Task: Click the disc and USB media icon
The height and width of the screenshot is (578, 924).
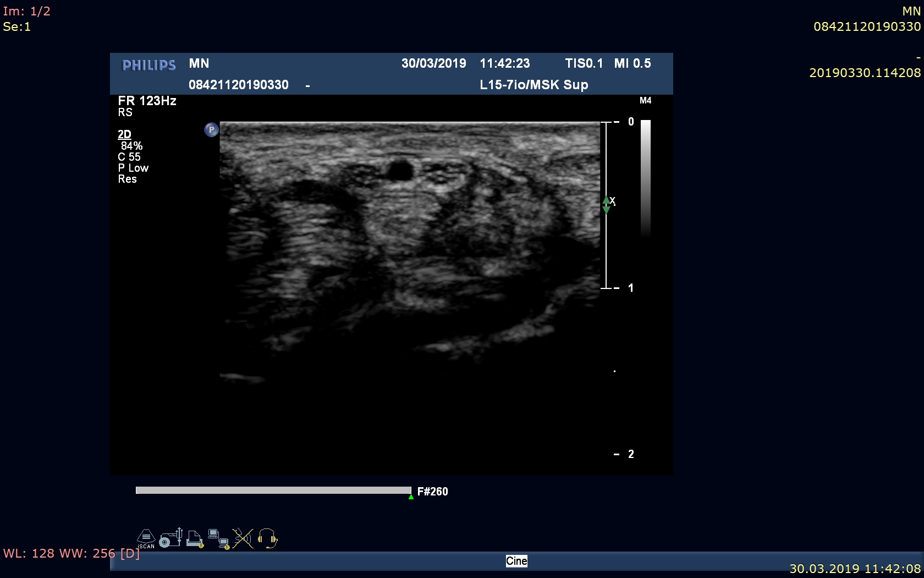Action: click(170, 538)
